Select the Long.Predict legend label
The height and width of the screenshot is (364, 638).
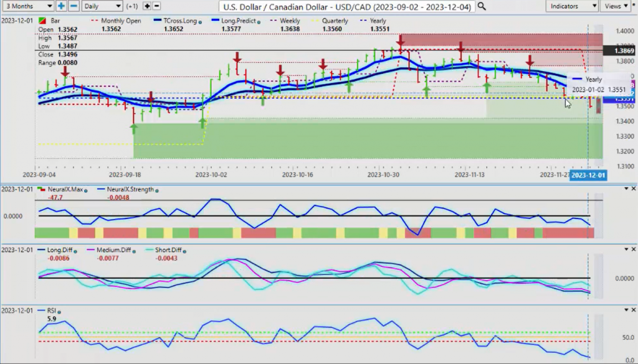point(239,21)
